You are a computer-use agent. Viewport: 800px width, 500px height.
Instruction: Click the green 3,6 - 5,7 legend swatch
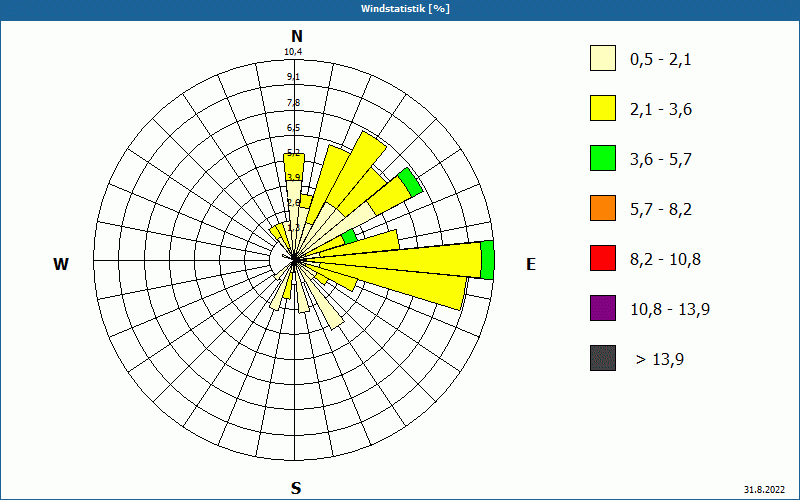[x=603, y=158]
